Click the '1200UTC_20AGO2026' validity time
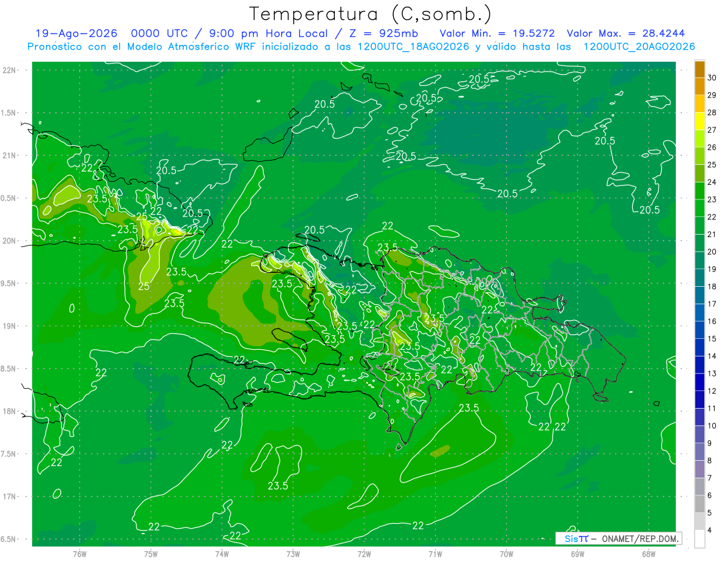Viewport: 728px width, 562px height. point(639,47)
